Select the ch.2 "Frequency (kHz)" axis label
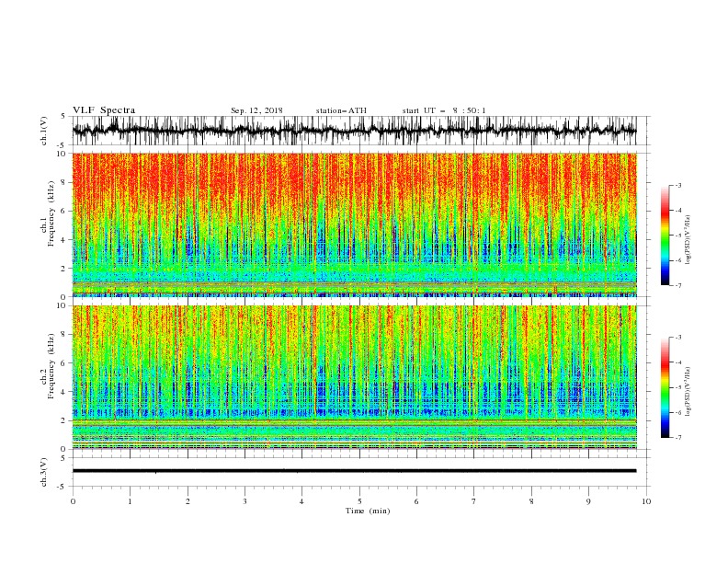 pyautogui.click(x=51, y=366)
